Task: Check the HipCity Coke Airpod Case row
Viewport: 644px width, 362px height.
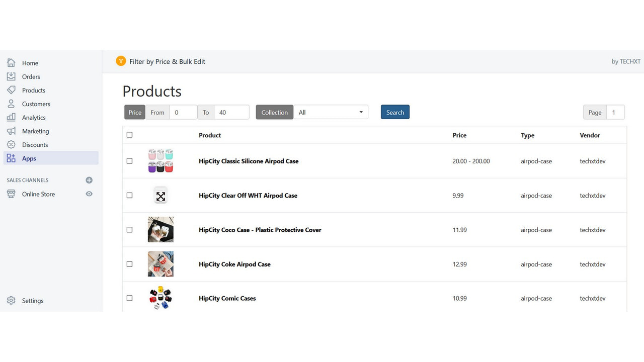Action: (x=129, y=263)
